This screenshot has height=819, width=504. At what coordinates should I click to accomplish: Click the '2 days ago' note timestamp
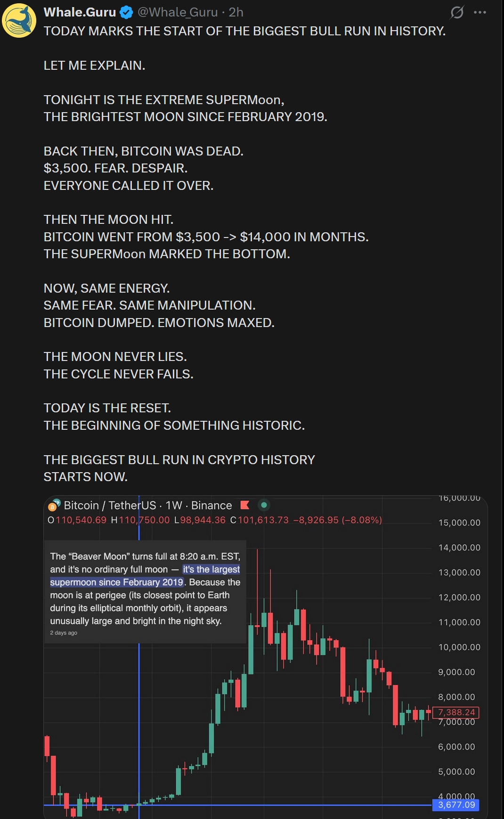pyautogui.click(x=64, y=633)
